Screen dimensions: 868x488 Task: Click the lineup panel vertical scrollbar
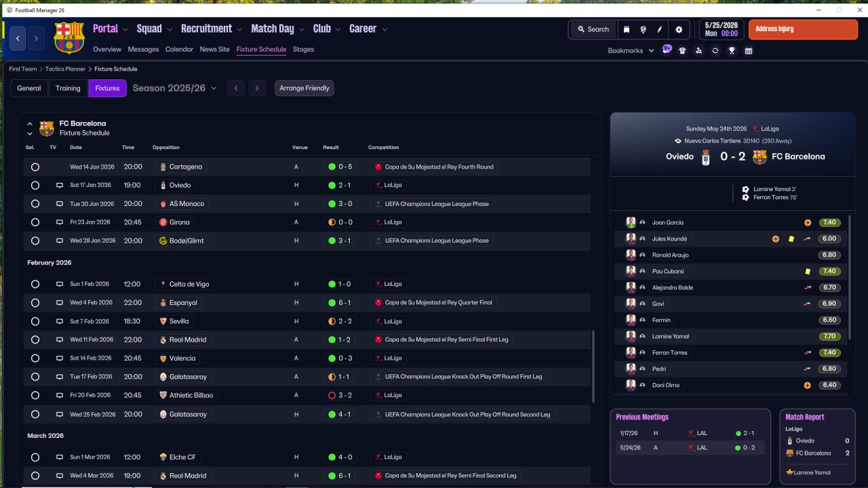tap(850, 278)
